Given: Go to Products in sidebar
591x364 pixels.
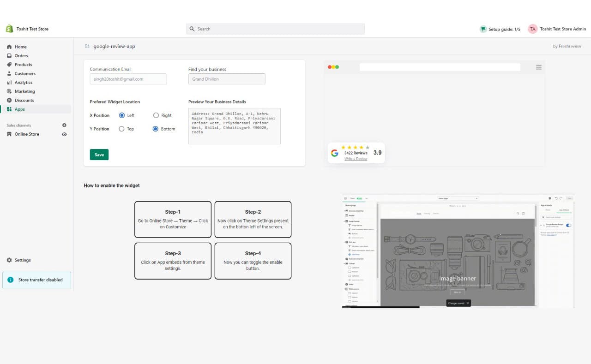Looking at the screenshot, I should click(x=23, y=65).
